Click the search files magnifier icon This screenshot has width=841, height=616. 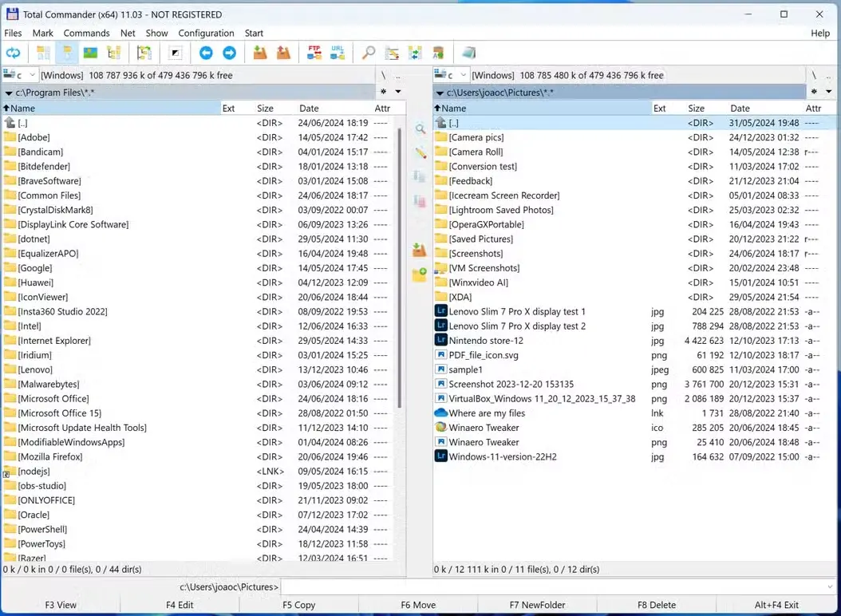point(368,52)
